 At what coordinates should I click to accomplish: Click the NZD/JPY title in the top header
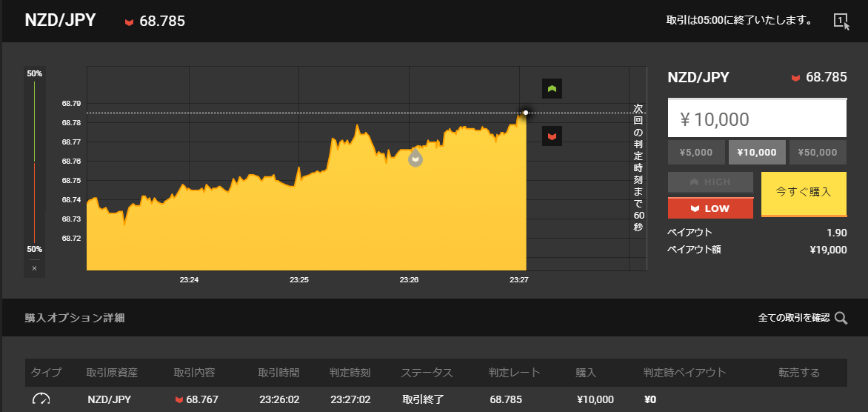(x=60, y=21)
